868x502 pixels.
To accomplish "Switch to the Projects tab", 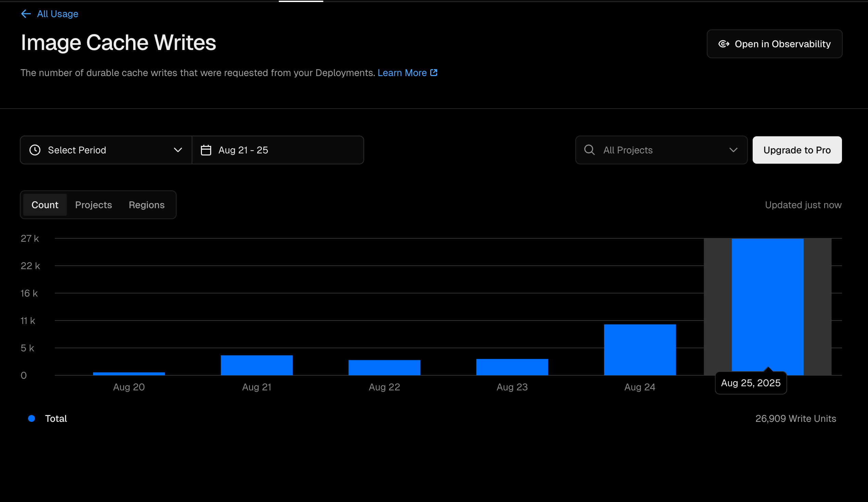I will [93, 205].
